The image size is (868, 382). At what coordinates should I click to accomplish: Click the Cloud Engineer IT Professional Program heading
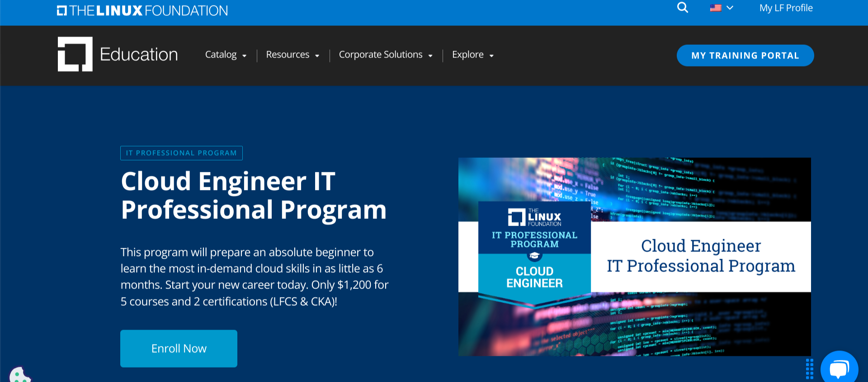pyautogui.click(x=254, y=195)
